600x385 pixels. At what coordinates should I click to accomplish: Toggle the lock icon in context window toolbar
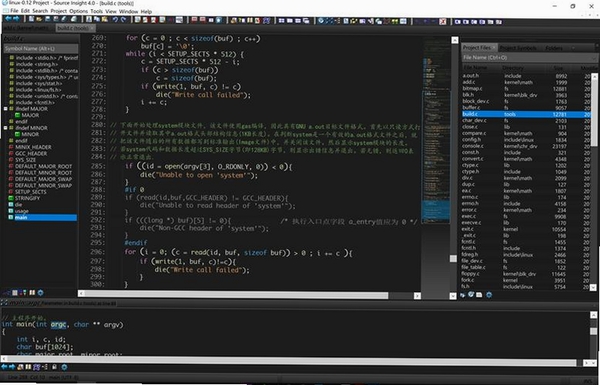(x=54, y=367)
